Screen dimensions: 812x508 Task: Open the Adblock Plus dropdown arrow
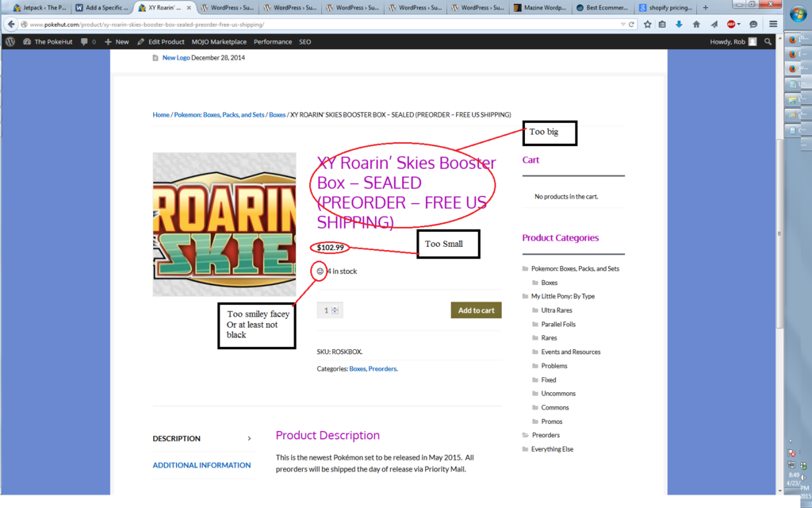[x=740, y=24]
